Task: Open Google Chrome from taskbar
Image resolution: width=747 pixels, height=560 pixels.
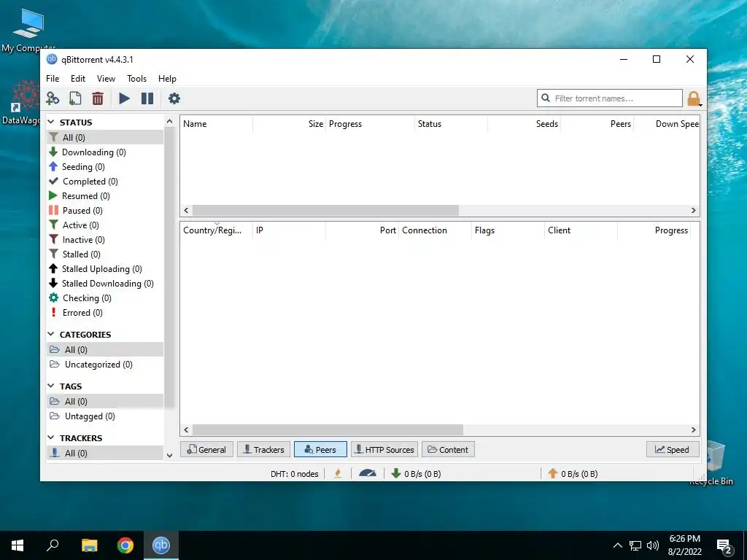Action: coord(125,545)
